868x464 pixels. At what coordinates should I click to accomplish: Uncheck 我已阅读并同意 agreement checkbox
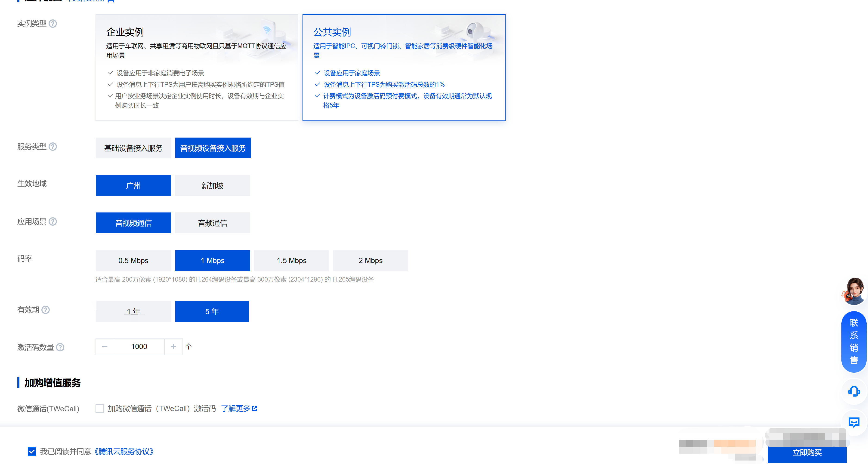[x=32, y=452]
